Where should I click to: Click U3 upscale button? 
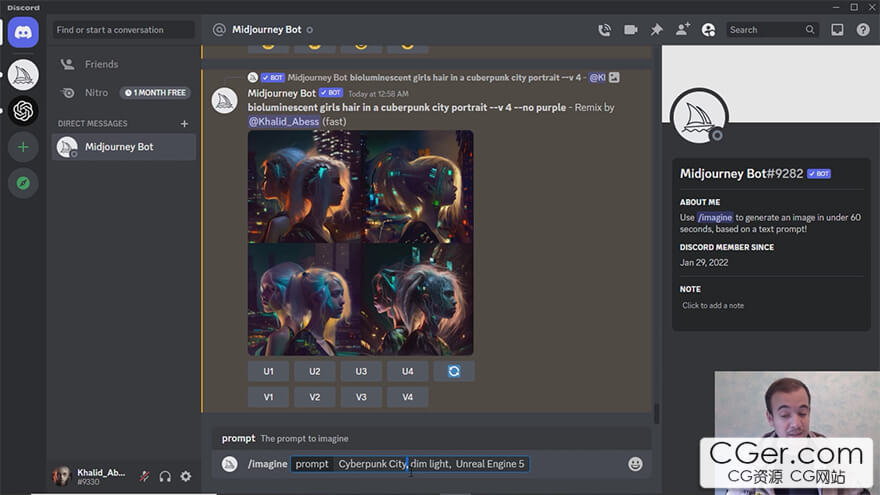(361, 371)
